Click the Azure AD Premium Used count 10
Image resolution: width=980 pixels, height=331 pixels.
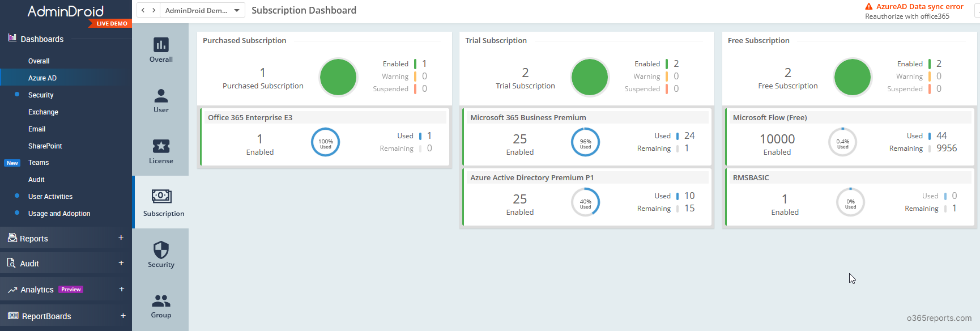(689, 196)
